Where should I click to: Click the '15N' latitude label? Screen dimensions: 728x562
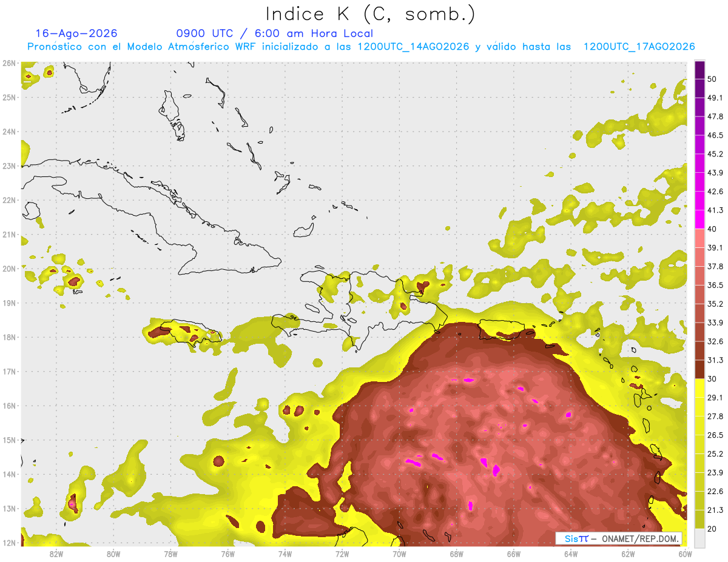pyautogui.click(x=9, y=440)
